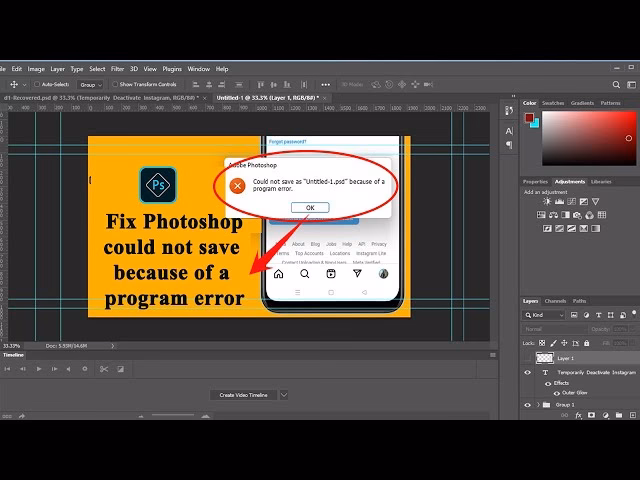This screenshot has width=640, height=480.
Task: Click the search magnifier icon
Action: [x=616, y=84]
